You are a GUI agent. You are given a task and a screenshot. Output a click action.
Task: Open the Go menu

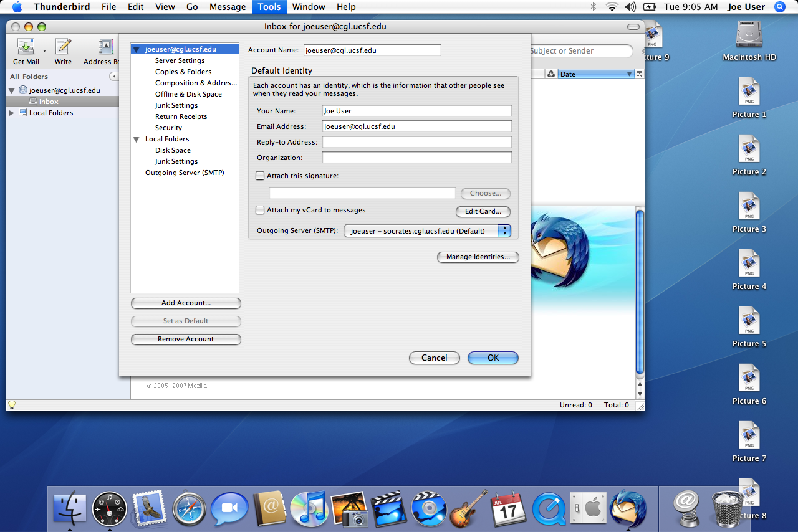192,7
